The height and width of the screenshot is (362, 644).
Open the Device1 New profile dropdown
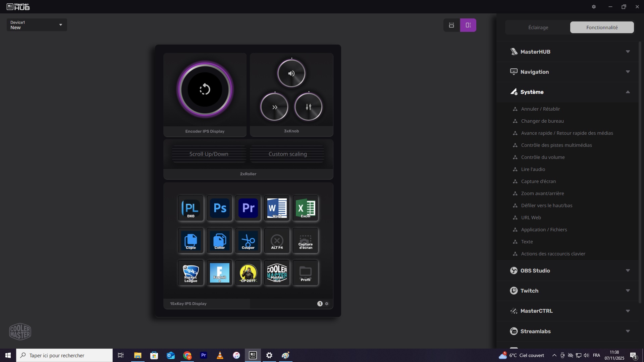(37, 25)
